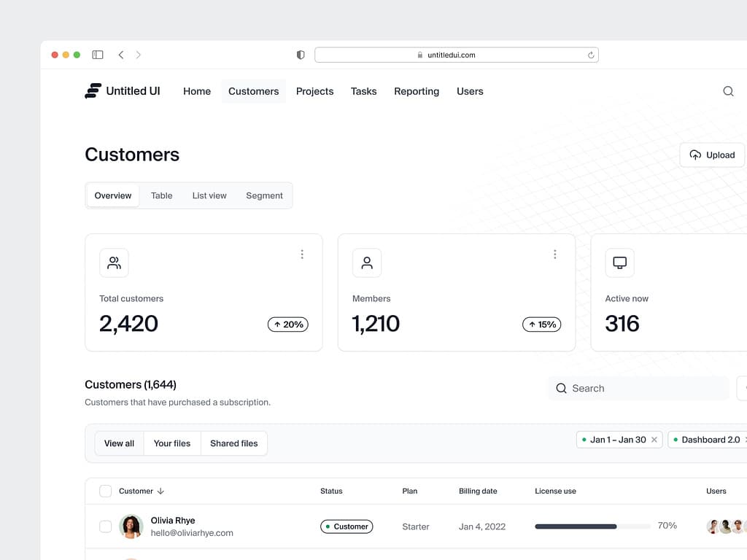Toggle the browser sidebar icon
The height and width of the screenshot is (560, 747).
click(x=98, y=55)
